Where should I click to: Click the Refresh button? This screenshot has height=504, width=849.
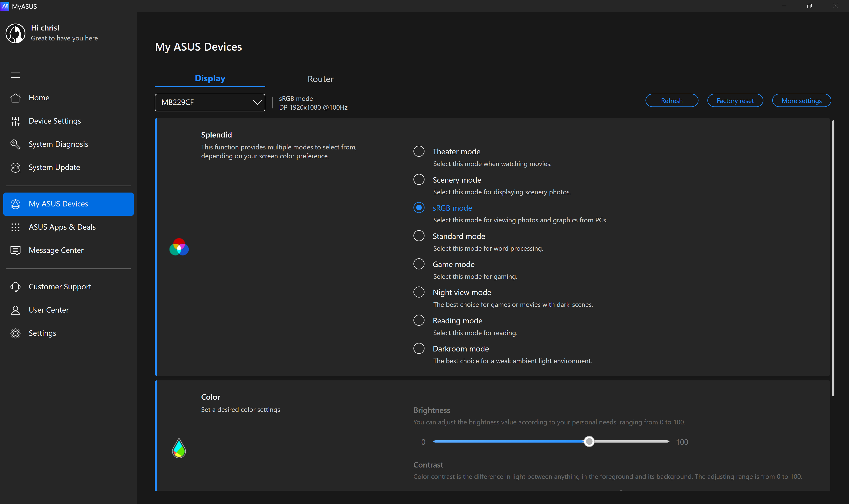click(x=671, y=101)
